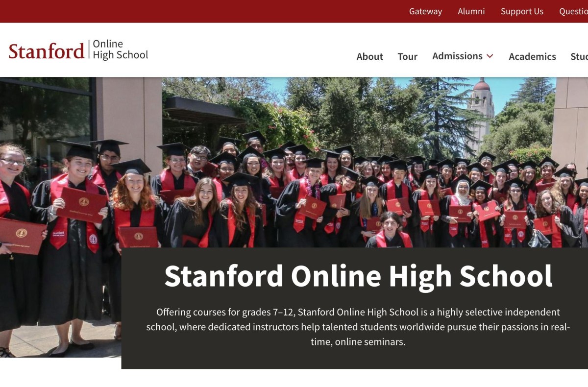Open the cut-off Stud… navigation item
This screenshot has height=387, width=588.
coord(579,56)
